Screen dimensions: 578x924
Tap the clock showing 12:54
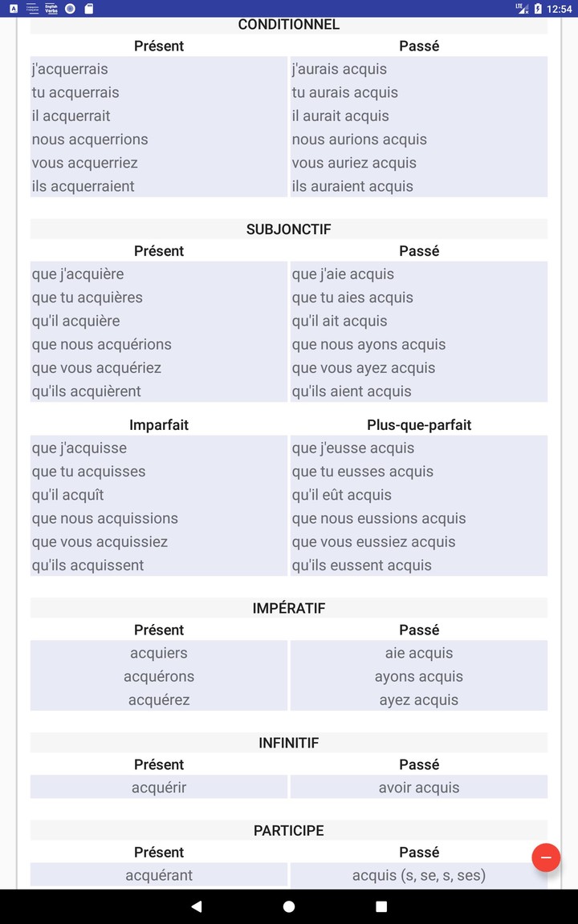point(560,9)
